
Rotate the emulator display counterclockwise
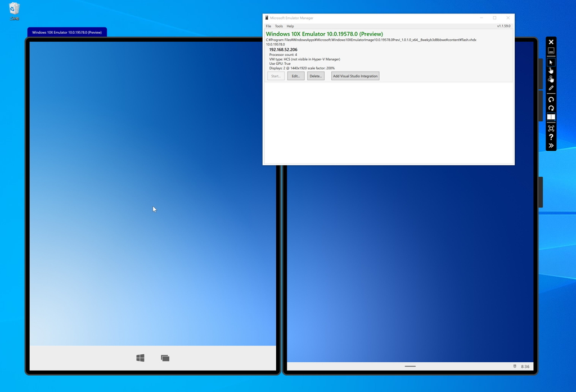(551, 99)
